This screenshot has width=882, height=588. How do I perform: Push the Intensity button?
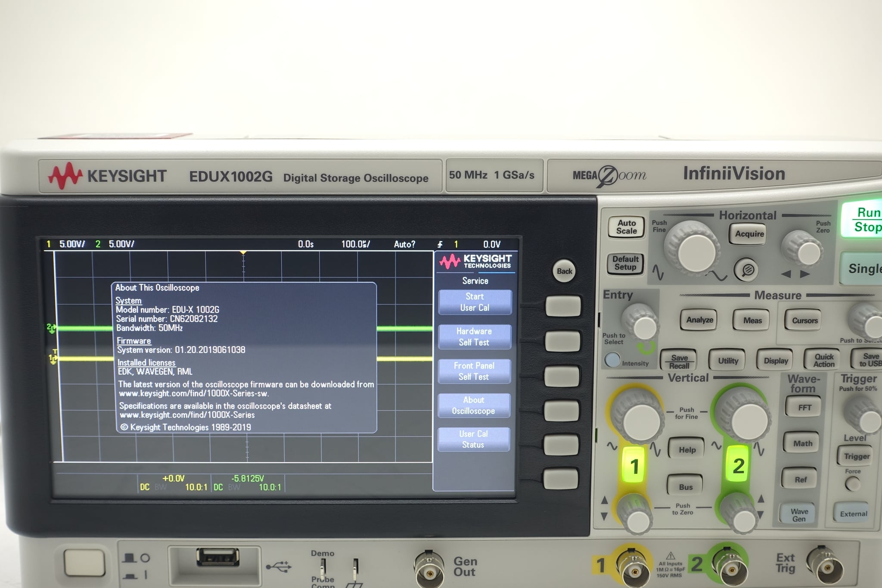tap(612, 360)
